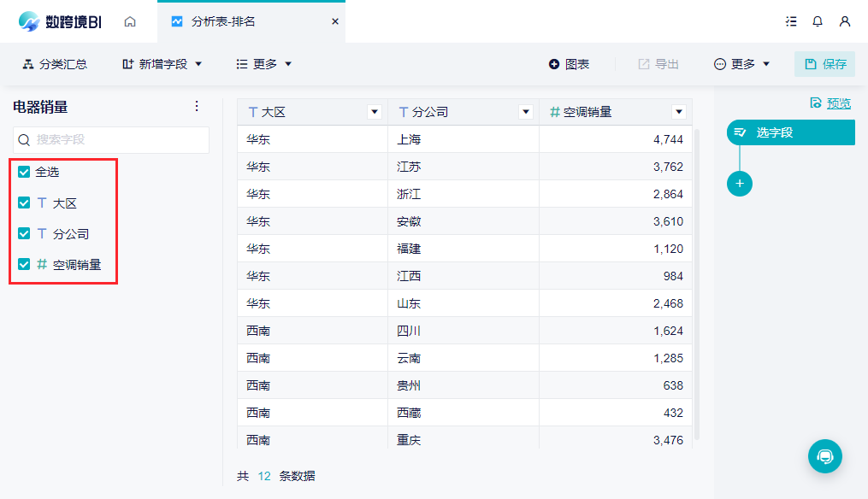Screen dimensions: 868x499
Task: Open notifications bell icon
Action: 818,21
